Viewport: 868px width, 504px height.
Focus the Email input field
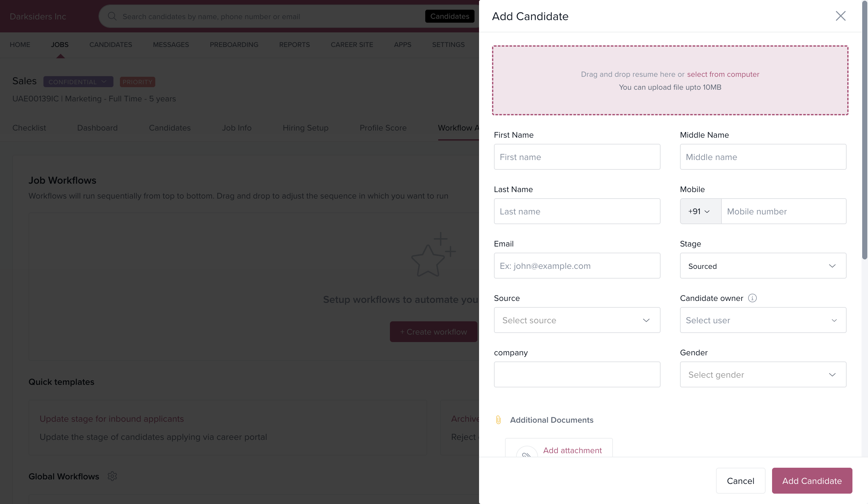[x=577, y=266]
